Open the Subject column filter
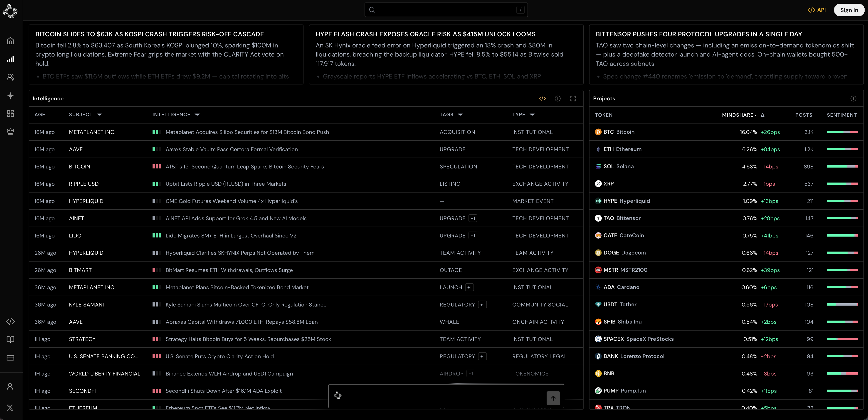The image size is (868, 420). [x=99, y=115]
